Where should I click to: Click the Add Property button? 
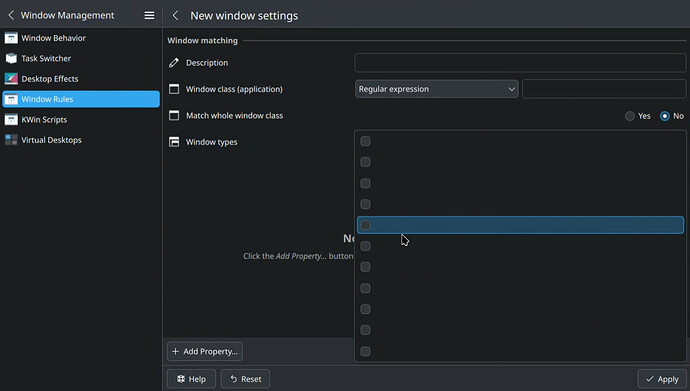point(205,351)
